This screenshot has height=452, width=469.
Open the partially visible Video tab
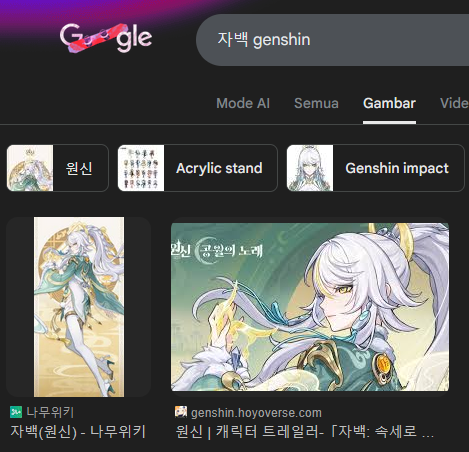(454, 103)
